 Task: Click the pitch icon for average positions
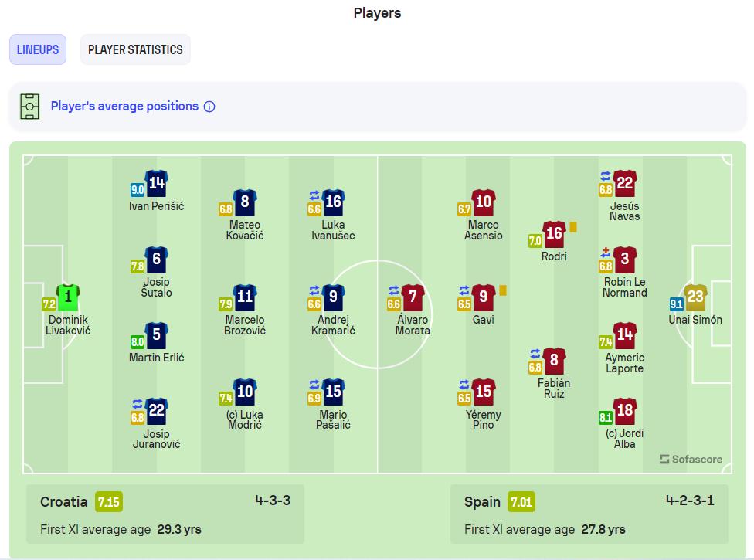[29, 107]
